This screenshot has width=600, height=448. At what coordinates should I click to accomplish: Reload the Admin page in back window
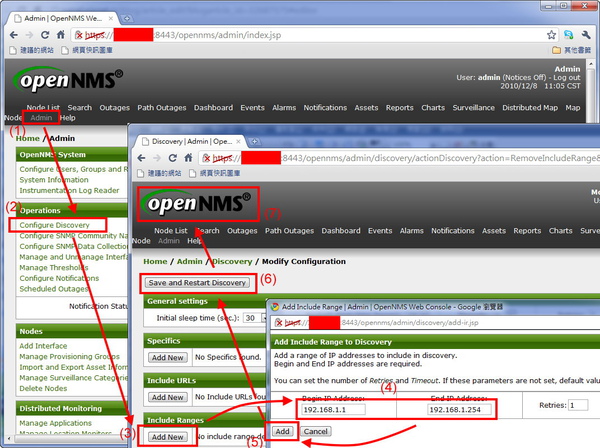pos(45,35)
